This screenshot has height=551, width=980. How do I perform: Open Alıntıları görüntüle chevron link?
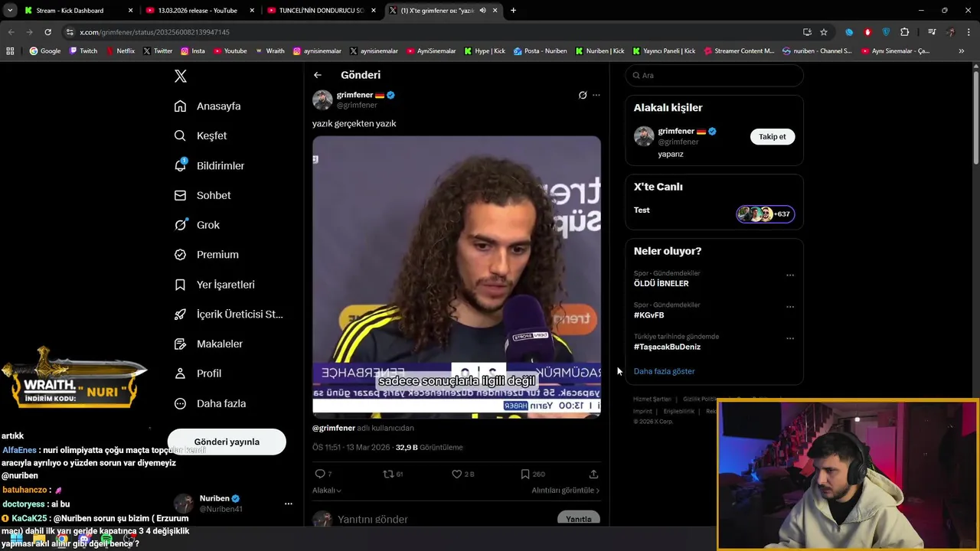coord(566,491)
